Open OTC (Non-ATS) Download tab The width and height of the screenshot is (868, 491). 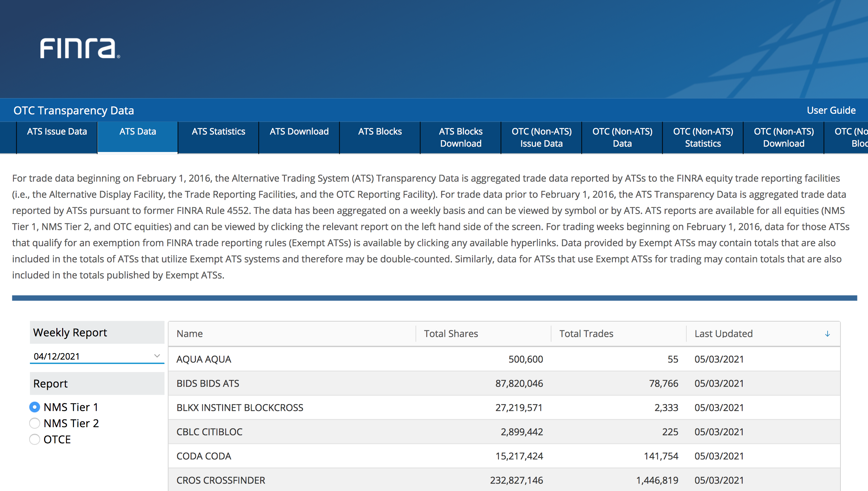coord(784,137)
